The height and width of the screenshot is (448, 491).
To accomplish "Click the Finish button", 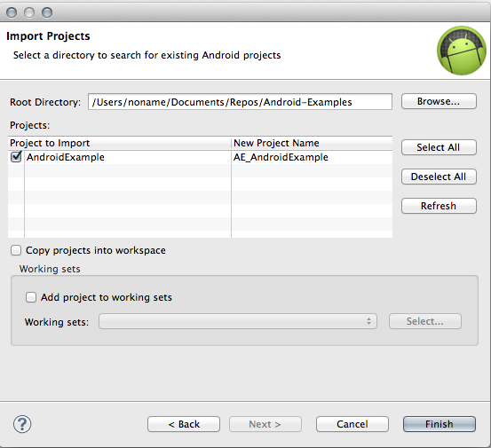I will pos(440,424).
